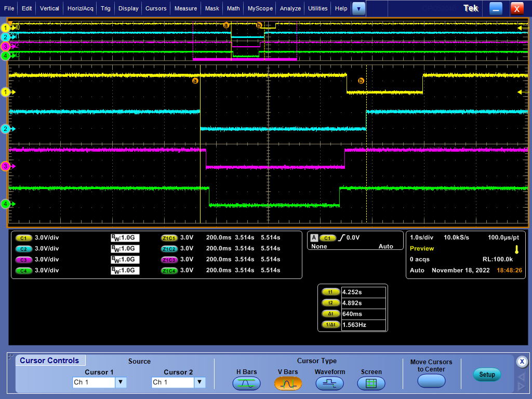Click the Move Cursors to Center button
Viewport: 532px width, 399px height.
tap(431, 381)
